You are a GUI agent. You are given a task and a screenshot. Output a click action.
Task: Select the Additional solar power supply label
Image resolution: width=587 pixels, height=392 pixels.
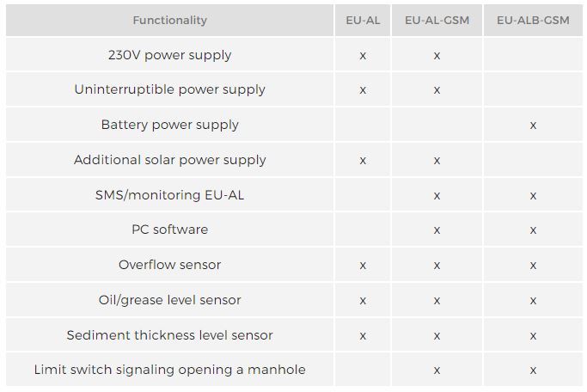pos(170,160)
